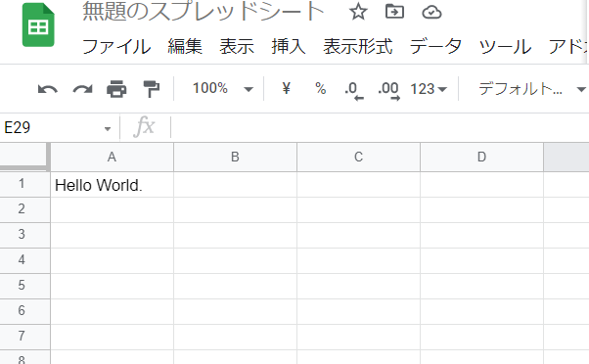Open the 100% zoom dropdown

[222, 89]
